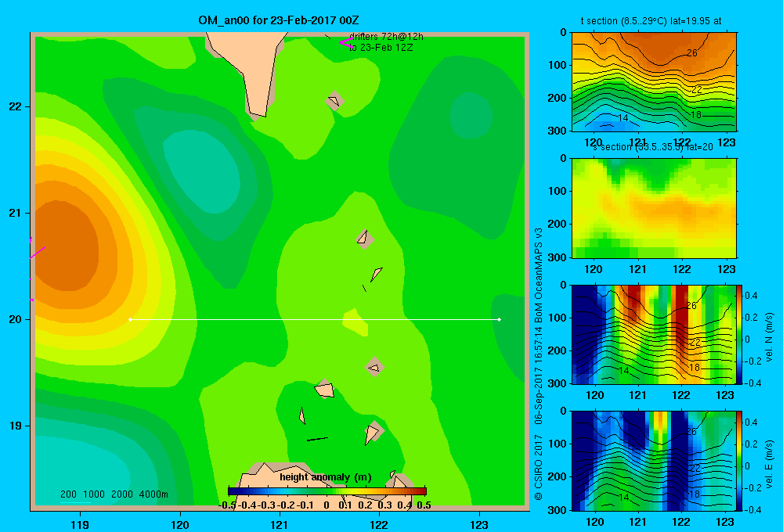Click latitude label '20' on the main map
The width and height of the screenshot is (783, 532).
click(16, 319)
